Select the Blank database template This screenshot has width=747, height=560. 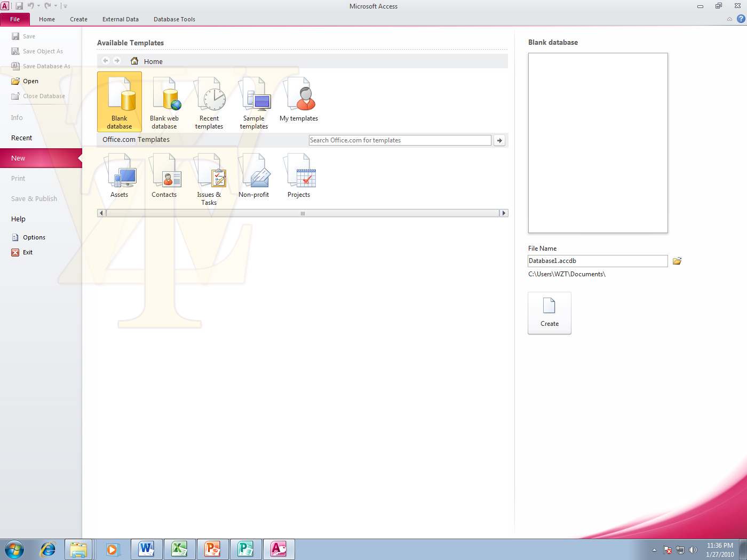[x=120, y=102]
